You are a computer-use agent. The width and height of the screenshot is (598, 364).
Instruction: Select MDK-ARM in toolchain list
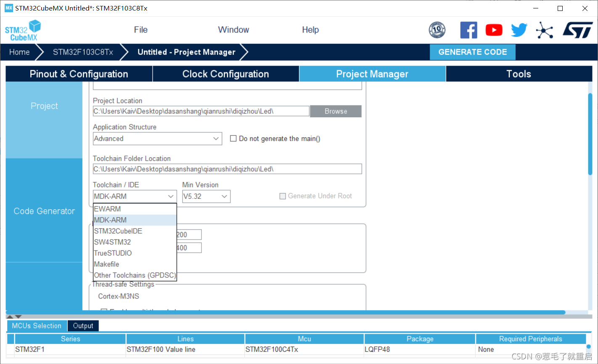tap(135, 220)
